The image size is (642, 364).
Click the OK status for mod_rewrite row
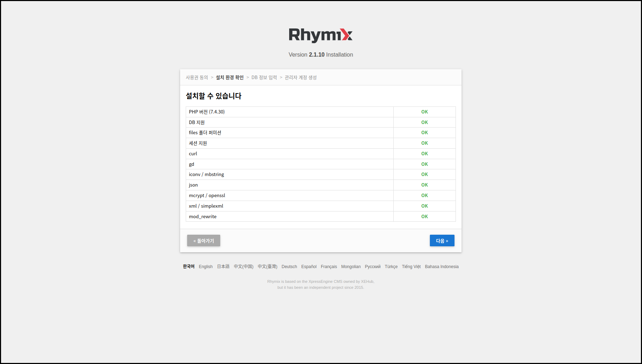point(424,216)
